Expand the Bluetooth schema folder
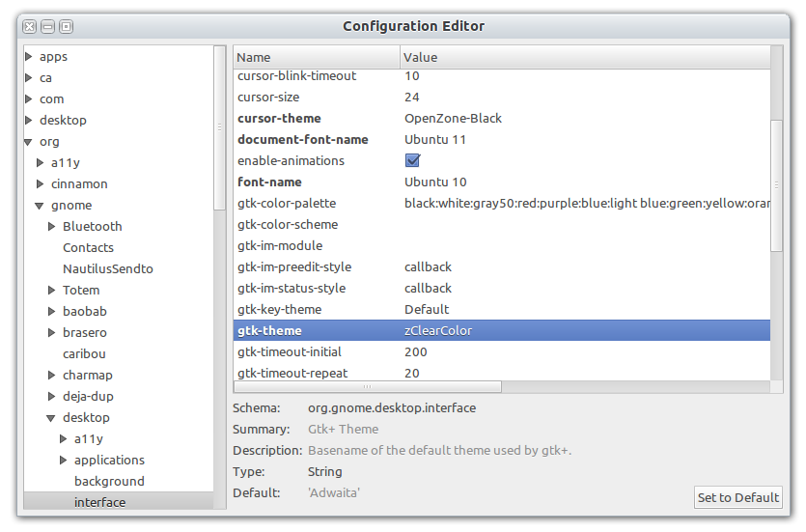 pyautogui.click(x=52, y=227)
